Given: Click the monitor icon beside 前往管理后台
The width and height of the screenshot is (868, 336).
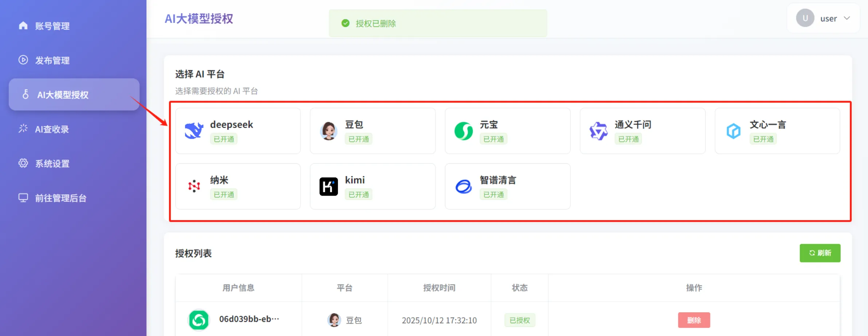Looking at the screenshot, I should (x=23, y=197).
